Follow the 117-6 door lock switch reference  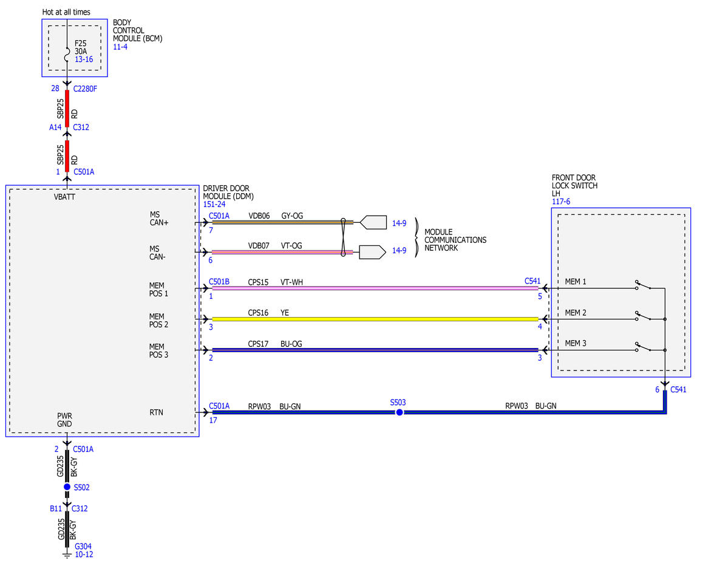[561, 202]
